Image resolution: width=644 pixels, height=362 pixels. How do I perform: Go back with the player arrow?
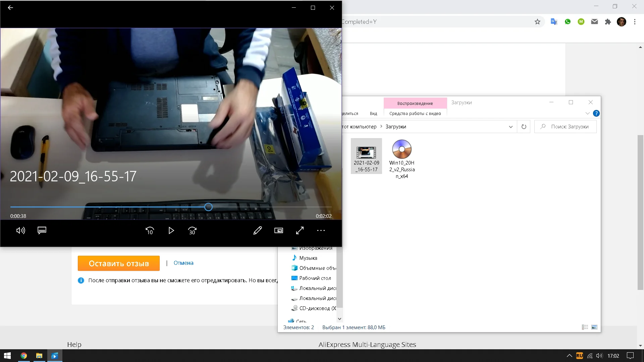coord(10,8)
